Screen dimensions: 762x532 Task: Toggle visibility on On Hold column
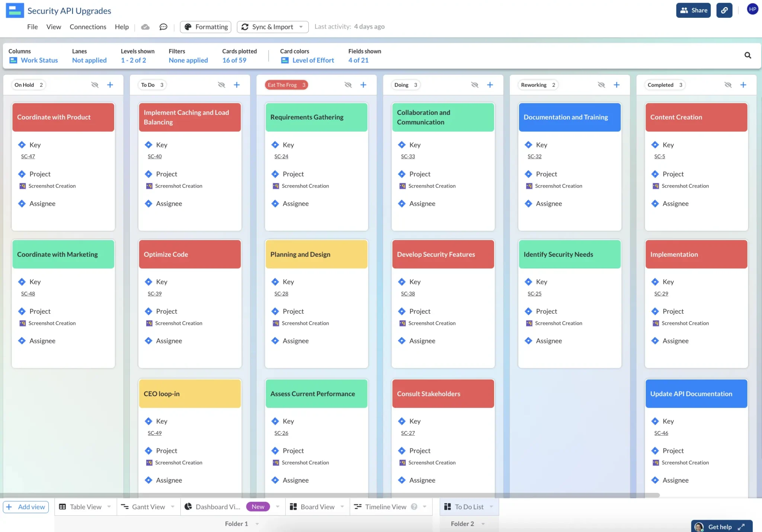pos(95,84)
